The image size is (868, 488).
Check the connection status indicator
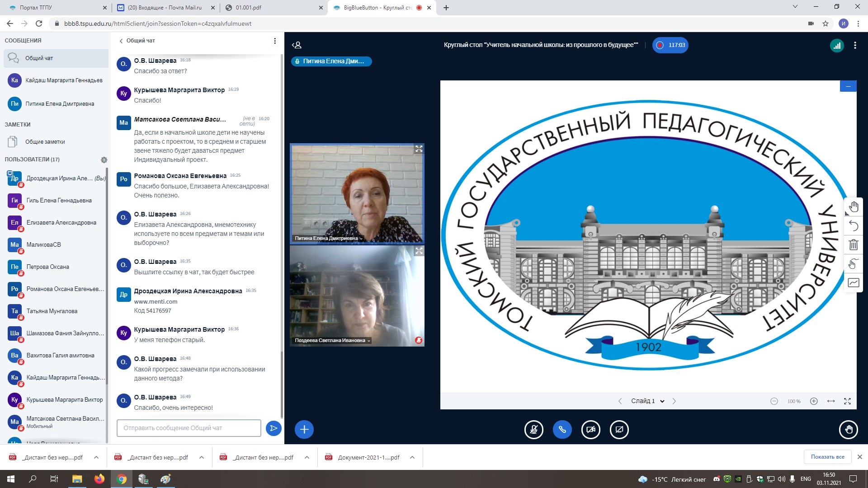837,45
